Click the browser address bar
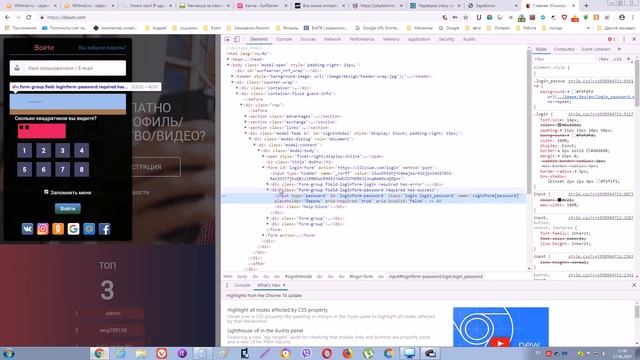This screenshot has height=360, width=640. tap(241, 18)
